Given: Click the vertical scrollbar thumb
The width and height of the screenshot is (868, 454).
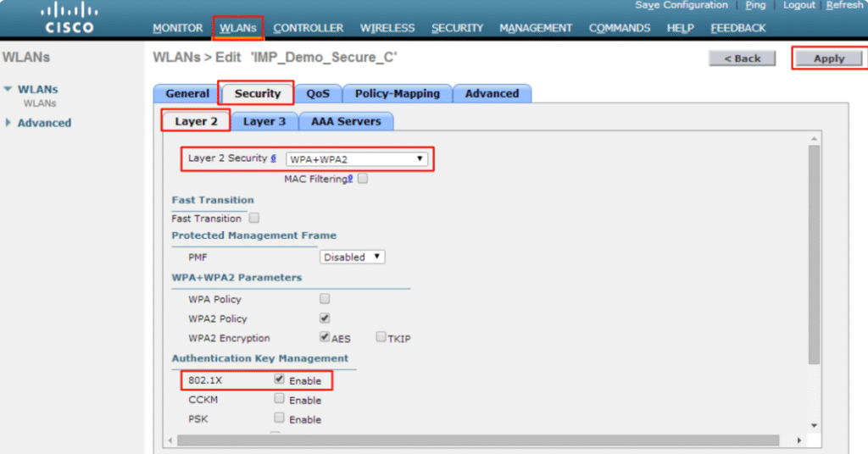Looking at the screenshot, I should pyautogui.click(x=814, y=255).
